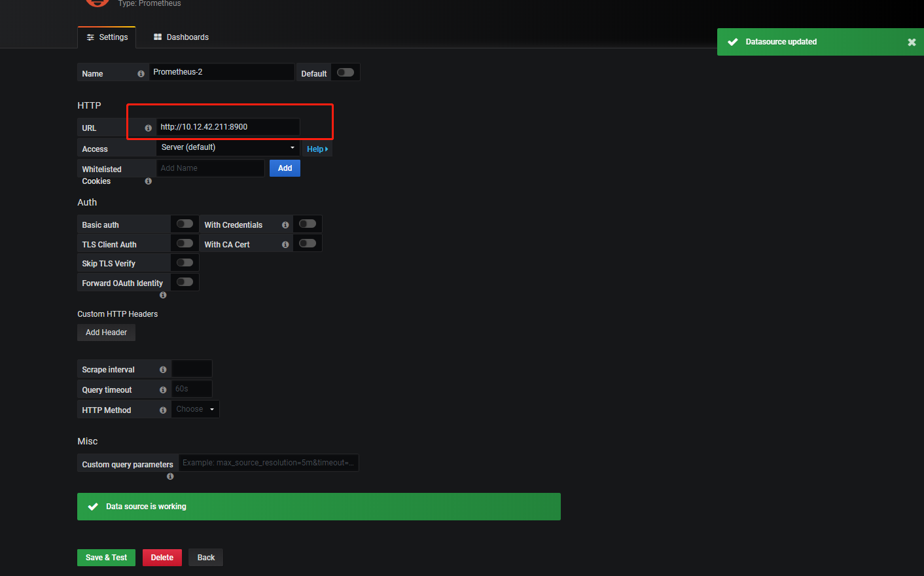Click the Whitelisted Cookies info icon
924x576 pixels.
[148, 181]
